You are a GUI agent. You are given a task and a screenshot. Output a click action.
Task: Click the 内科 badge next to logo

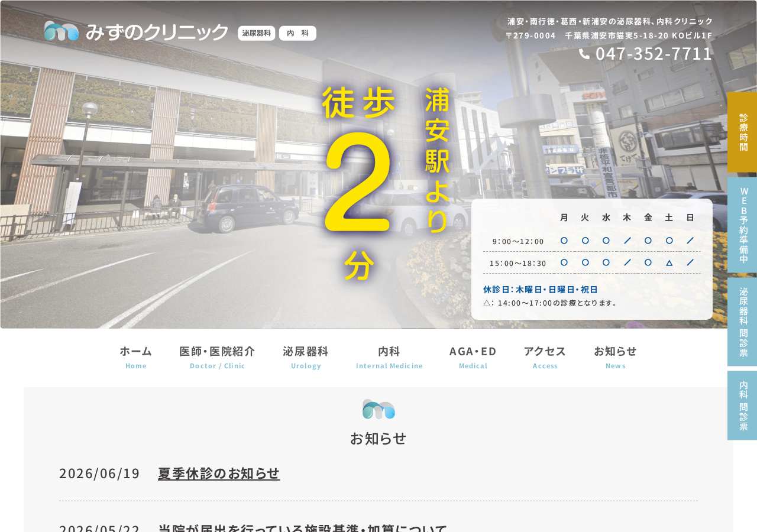tap(297, 33)
